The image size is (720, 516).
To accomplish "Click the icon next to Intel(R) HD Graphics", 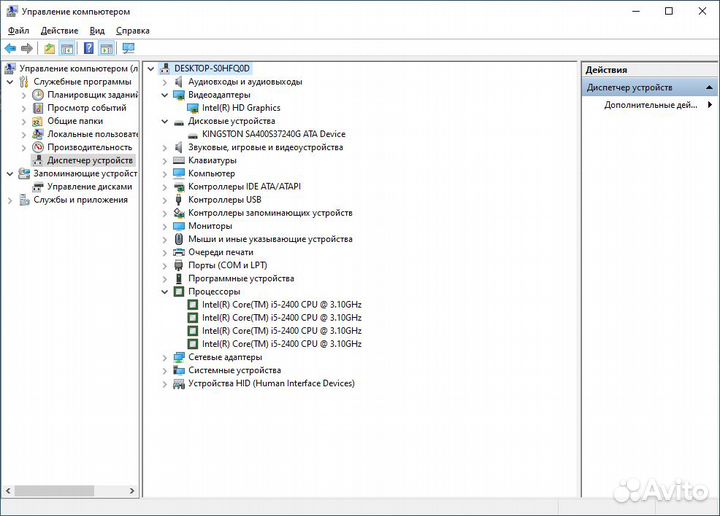I will pyautogui.click(x=193, y=108).
